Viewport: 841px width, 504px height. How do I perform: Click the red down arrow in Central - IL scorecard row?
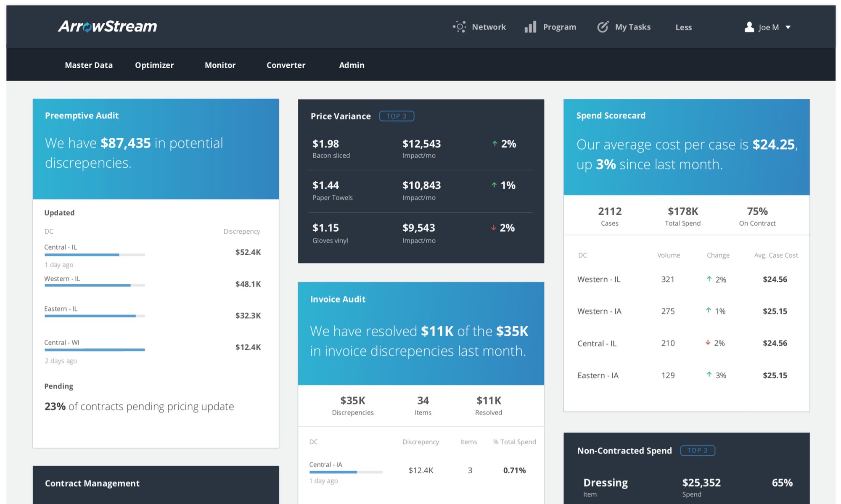point(708,343)
